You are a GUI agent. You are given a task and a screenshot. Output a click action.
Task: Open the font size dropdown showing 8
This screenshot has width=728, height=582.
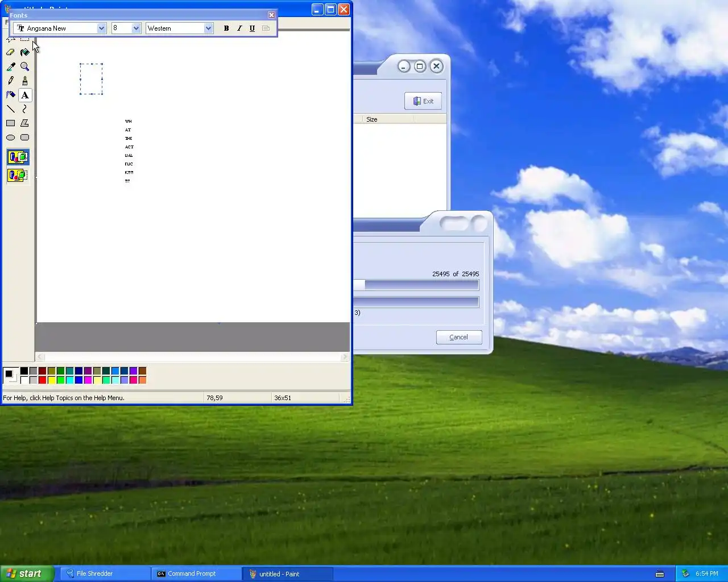pos(136,28)
